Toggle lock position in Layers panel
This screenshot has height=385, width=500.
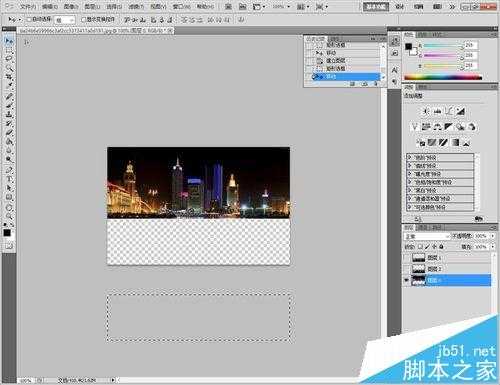tap(434, 247)
